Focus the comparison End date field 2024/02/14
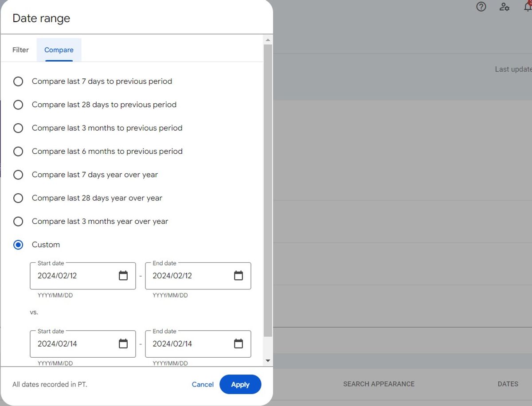532x406 pixels. (x=198, y=344)
